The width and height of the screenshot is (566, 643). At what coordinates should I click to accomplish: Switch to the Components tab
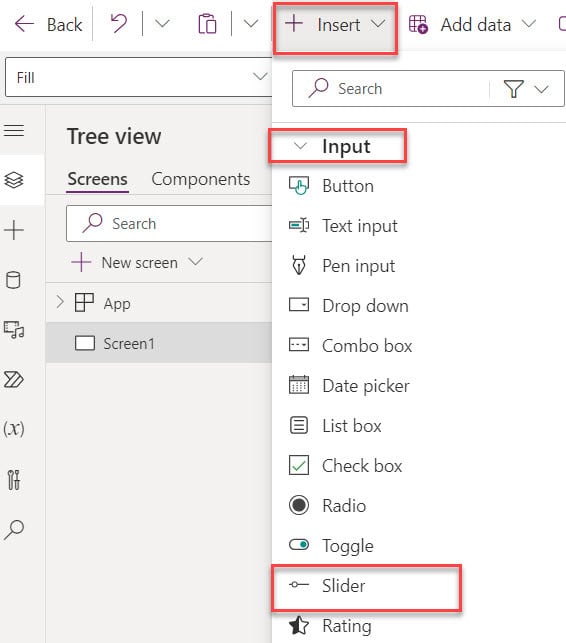tap(201, 179)
